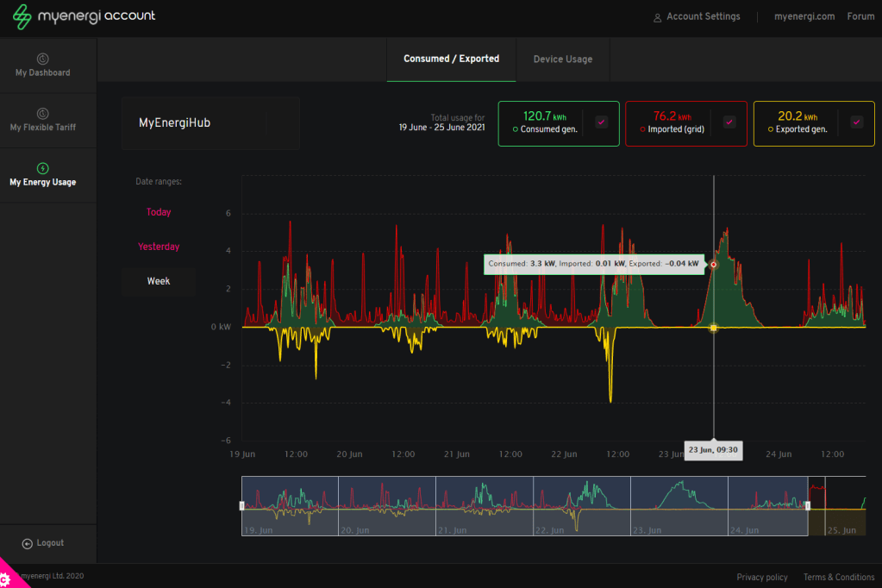Viewport: 882px width, 588px height.
Task: Uncheck the Consumed gen. checkbox
Action: coord(602,122)
